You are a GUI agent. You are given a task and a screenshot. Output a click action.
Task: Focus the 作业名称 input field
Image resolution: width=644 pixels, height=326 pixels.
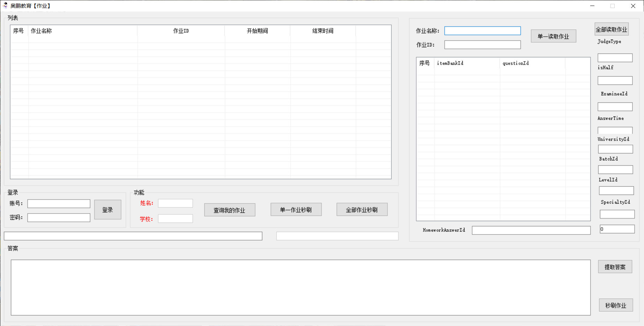[482, 31]
